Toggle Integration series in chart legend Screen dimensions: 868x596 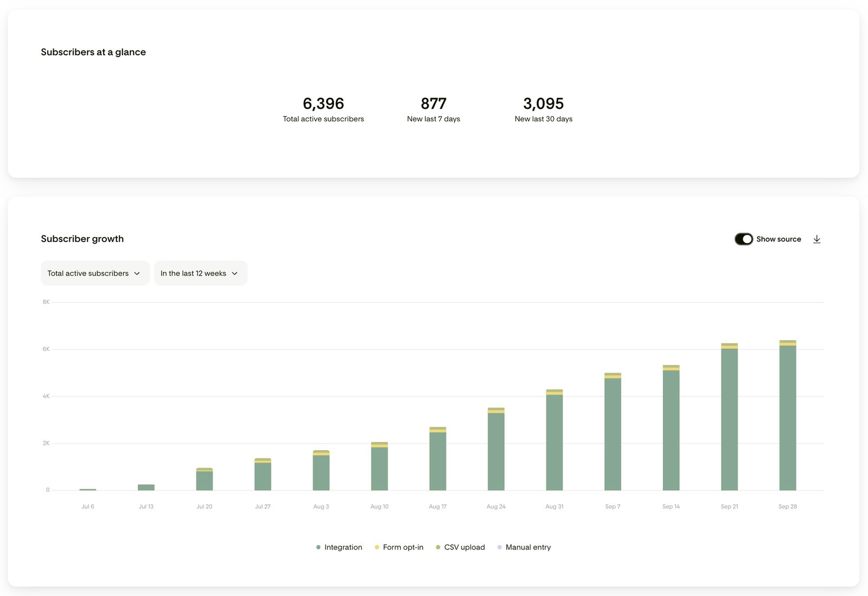[339, 547]
